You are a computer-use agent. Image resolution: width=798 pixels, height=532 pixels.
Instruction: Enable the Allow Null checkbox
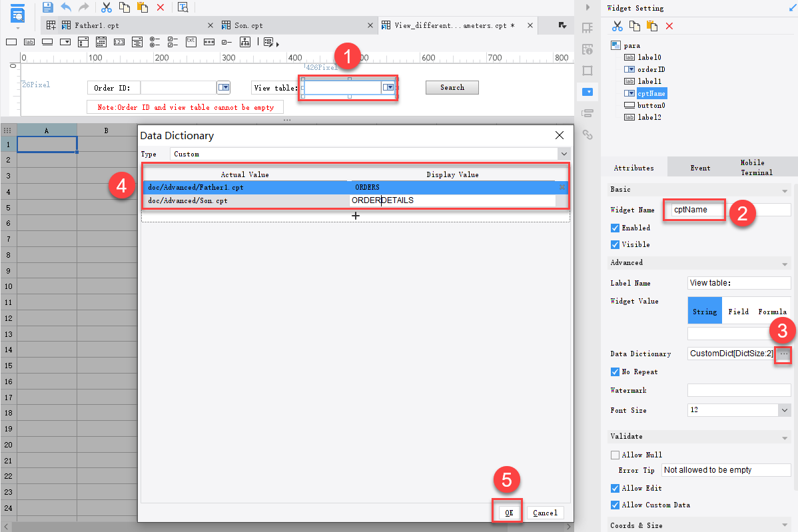(615, 455)
